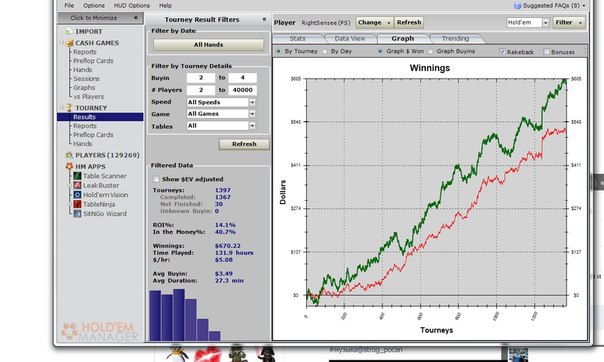Open the Tables dropdown
Image resolution: width=604 pixels, height=362 pixels.
221,126
